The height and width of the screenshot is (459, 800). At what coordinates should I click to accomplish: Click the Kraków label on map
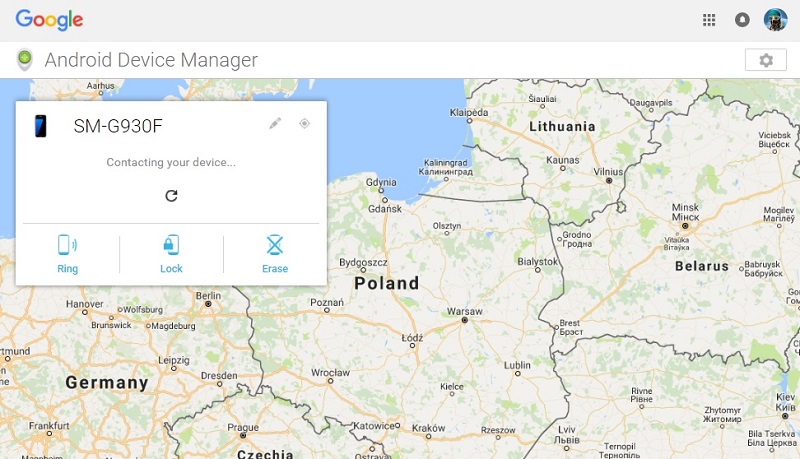(x=429, y=428)
